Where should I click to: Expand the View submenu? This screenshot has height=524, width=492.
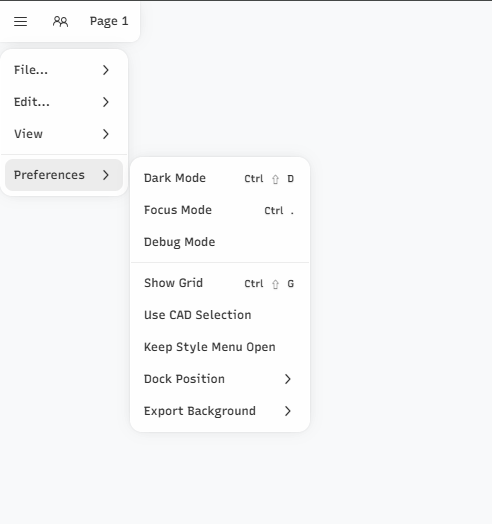tap(64, 134)
